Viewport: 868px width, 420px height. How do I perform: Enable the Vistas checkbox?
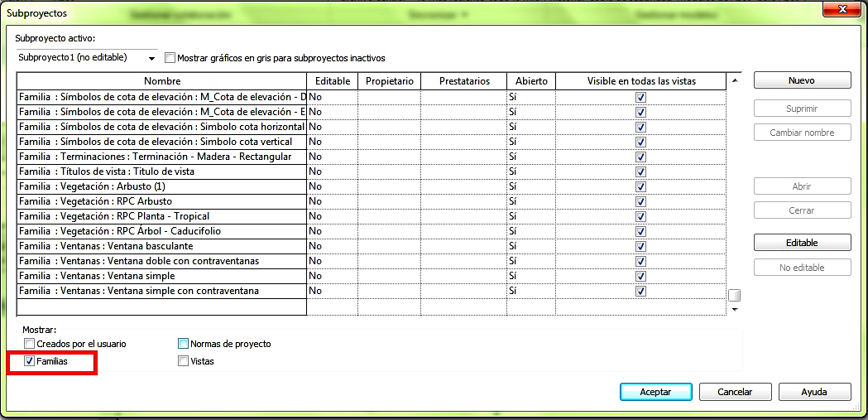[x=184, y=362]
